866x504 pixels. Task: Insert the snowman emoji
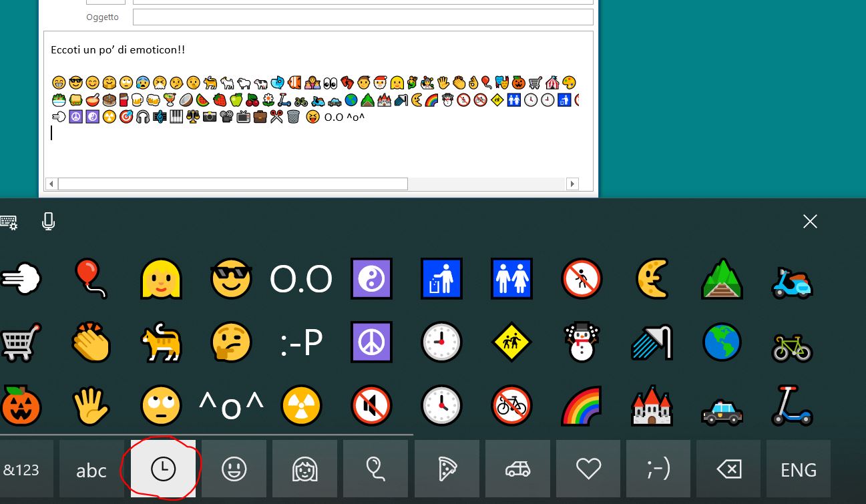(581, 342)
